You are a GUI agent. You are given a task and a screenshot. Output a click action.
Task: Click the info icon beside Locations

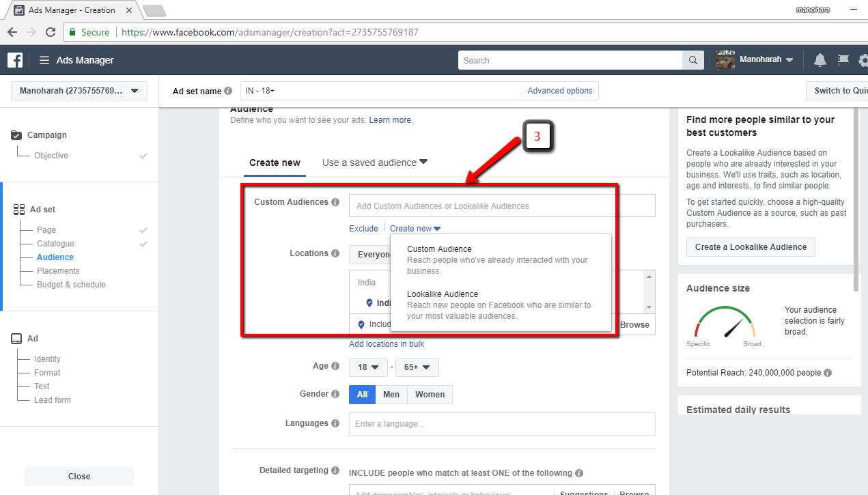pyautogui.click(x=335, y=253)
